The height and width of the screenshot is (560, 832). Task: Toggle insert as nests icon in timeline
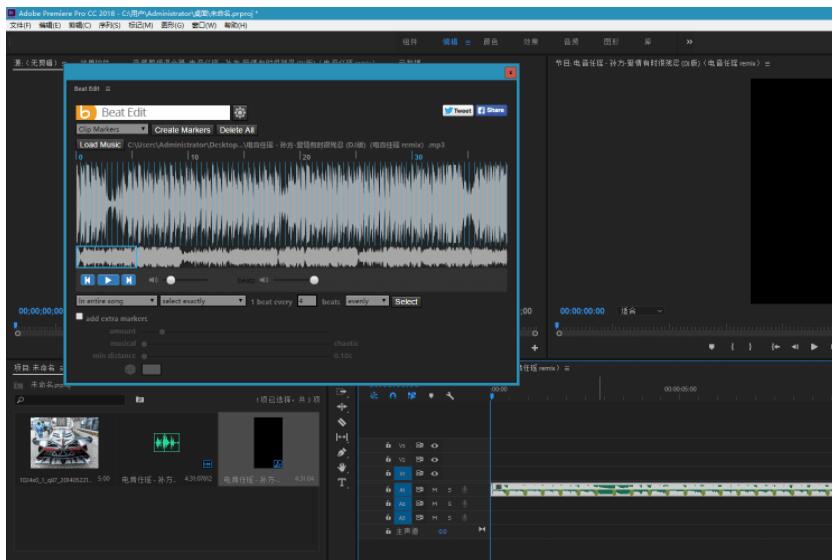click(x=374, y=395)
